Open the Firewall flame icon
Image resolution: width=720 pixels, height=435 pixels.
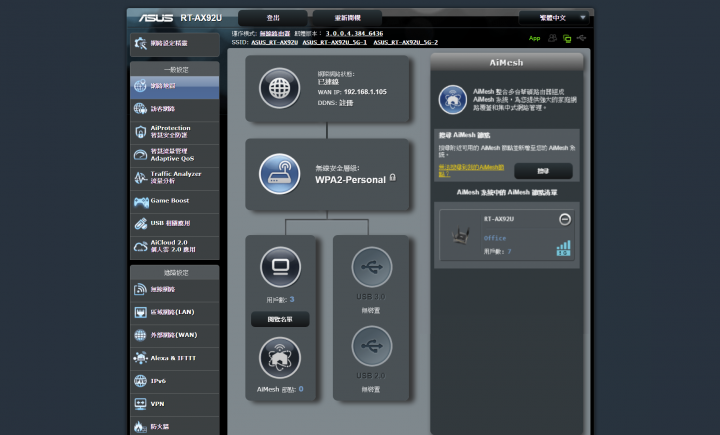tap(140, 427)
